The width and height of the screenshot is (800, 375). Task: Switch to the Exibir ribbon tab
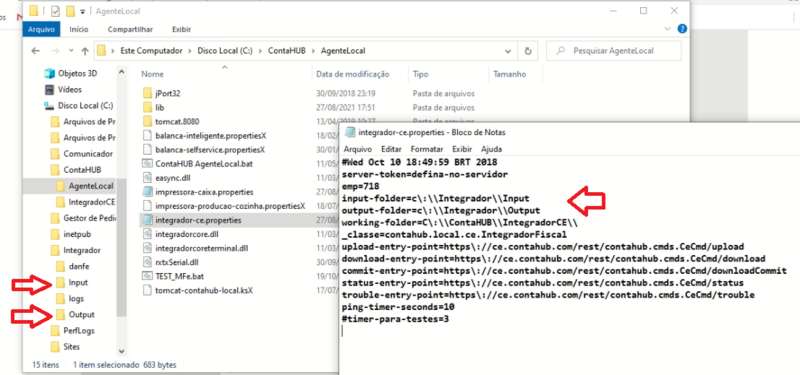tap(182, 30)
